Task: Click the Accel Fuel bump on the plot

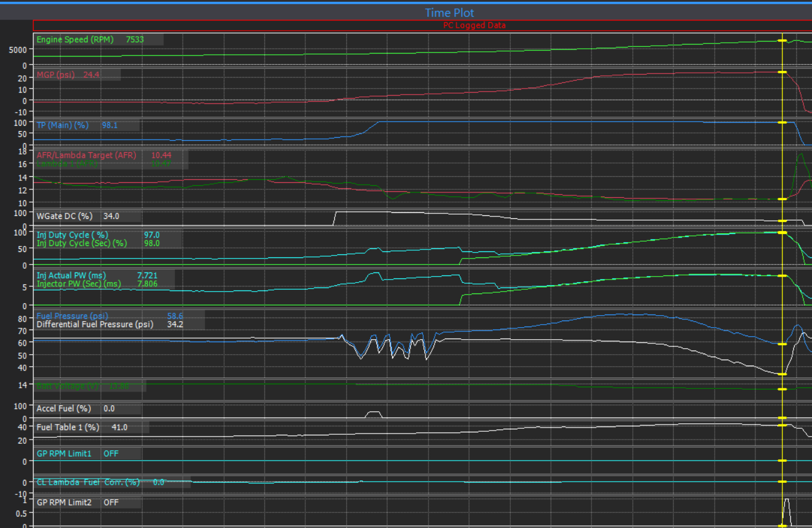Action: 373,414
